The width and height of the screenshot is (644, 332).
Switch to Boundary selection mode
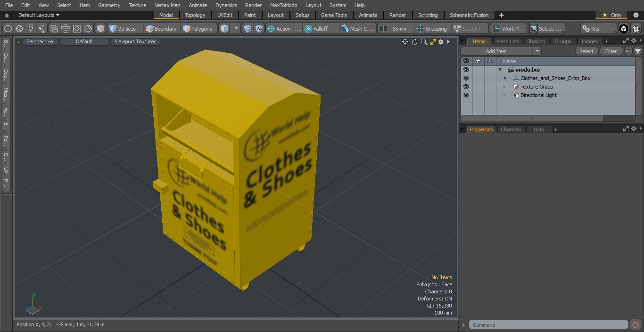point(162,29)
